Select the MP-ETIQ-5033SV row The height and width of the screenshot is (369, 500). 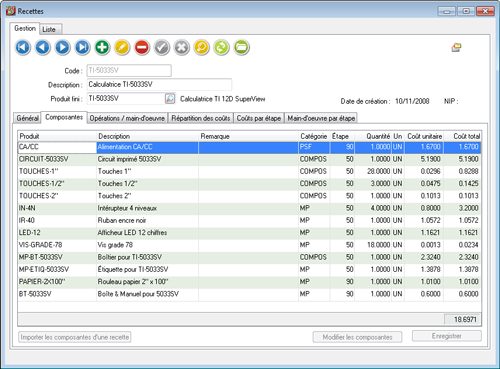(x=249, y=269)
